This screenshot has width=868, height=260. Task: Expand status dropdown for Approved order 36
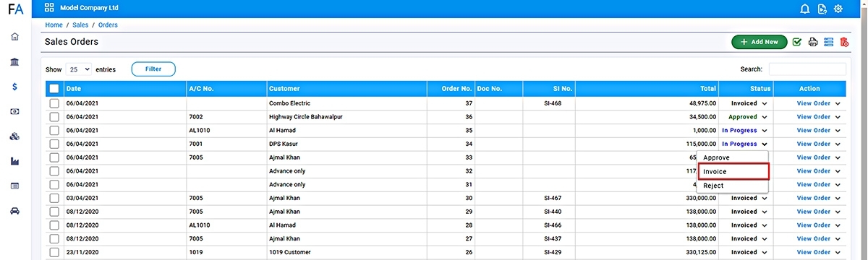764,117
